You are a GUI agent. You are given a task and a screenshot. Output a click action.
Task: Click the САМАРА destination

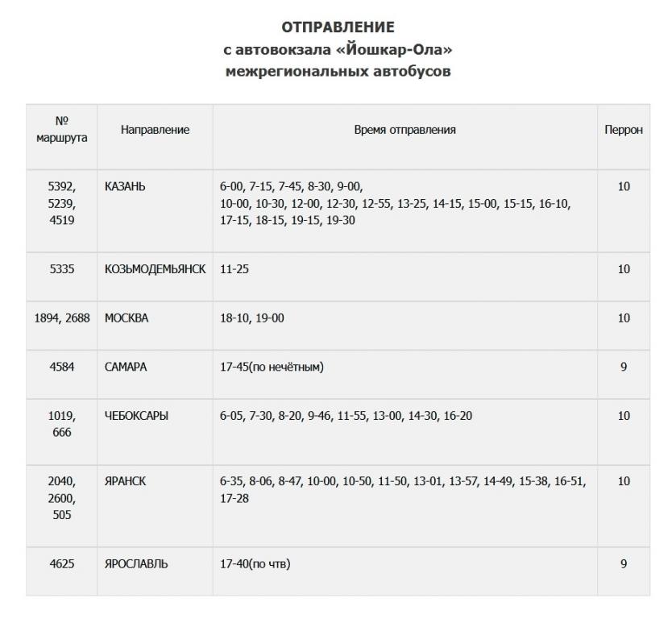click(126, 368)
